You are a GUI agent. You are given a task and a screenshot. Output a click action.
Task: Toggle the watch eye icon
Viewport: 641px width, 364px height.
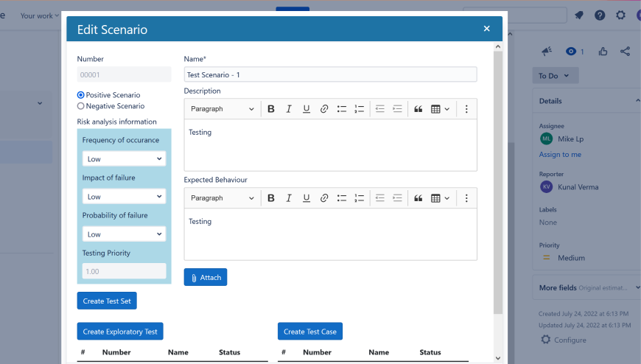[x=570, y=52]
